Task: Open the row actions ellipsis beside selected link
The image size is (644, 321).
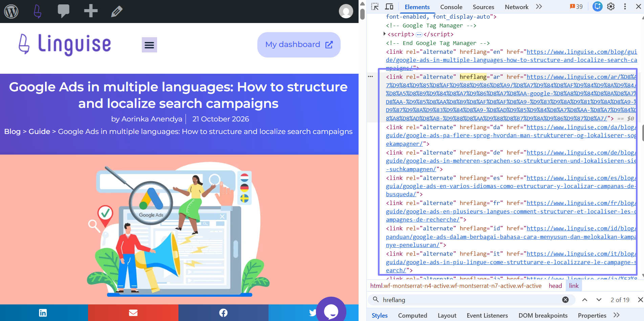Action: [370, 77]
